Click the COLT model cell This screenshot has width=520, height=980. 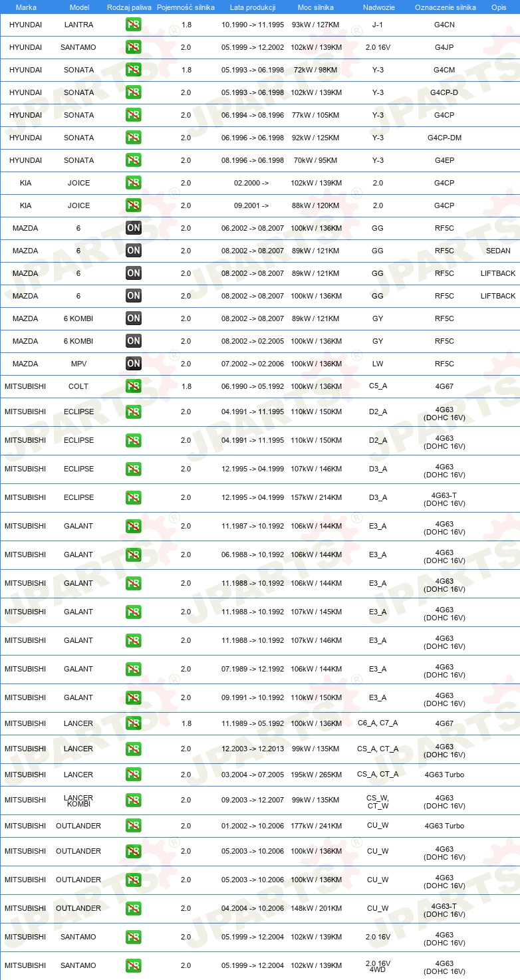(x=78, y=386)
